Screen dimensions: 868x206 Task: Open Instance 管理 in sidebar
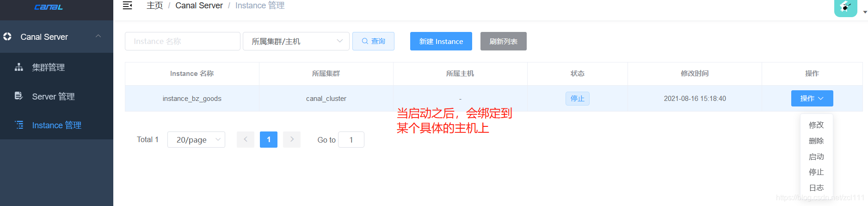56,125
